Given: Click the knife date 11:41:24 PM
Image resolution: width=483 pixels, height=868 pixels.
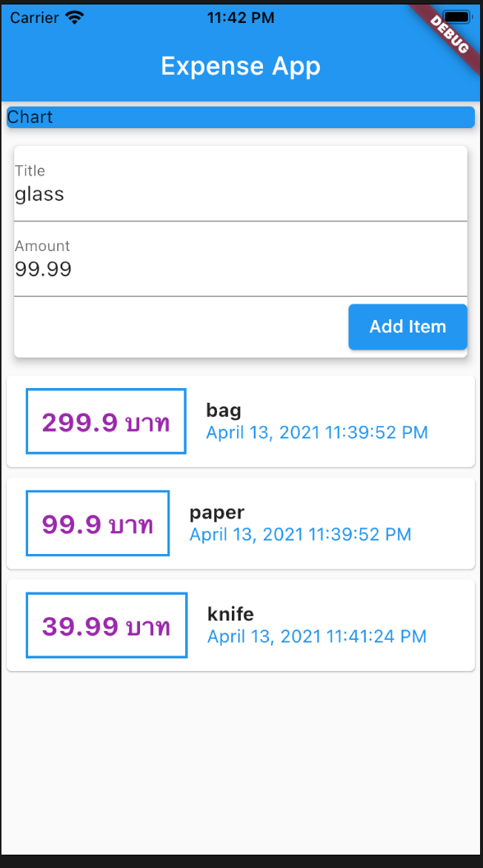Looking at the screenshot, I should 317,636.
